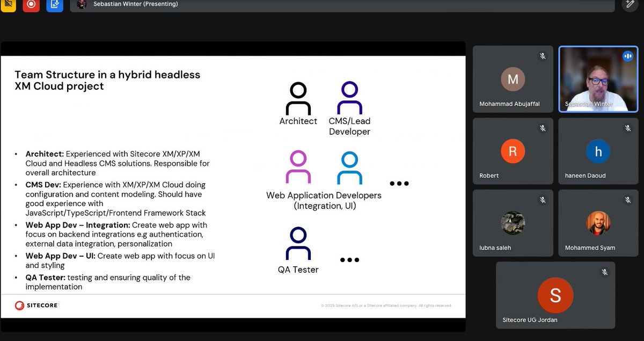644x341 pixels.
Task: Select the M avatar of Mohammad Abujaffal
Action: pos(513,79)
